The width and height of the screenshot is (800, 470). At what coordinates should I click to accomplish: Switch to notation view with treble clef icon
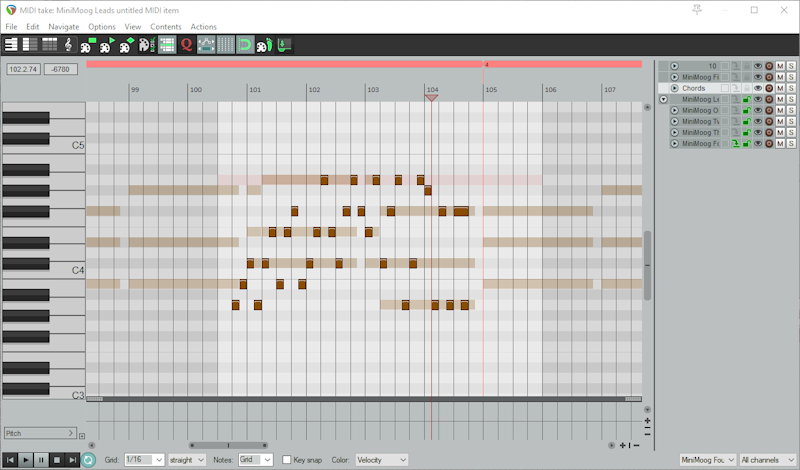[x=68, y=44]
